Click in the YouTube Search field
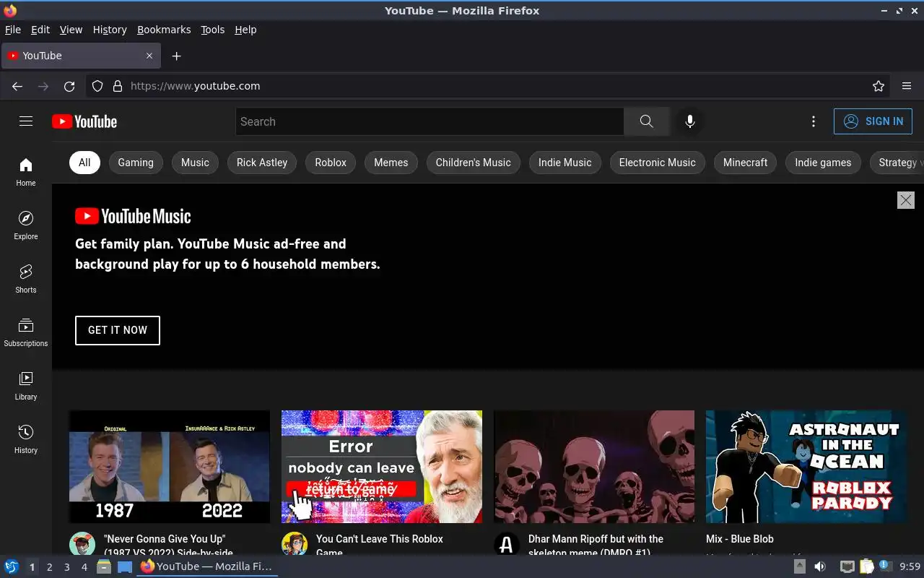This screenshot has height=578, width=924. tap(430, 121)
